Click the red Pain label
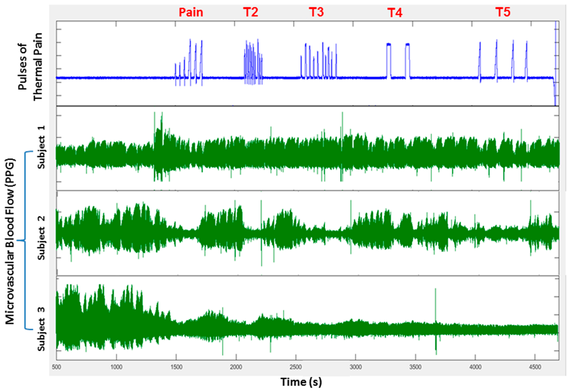 (x=191, y=12)
